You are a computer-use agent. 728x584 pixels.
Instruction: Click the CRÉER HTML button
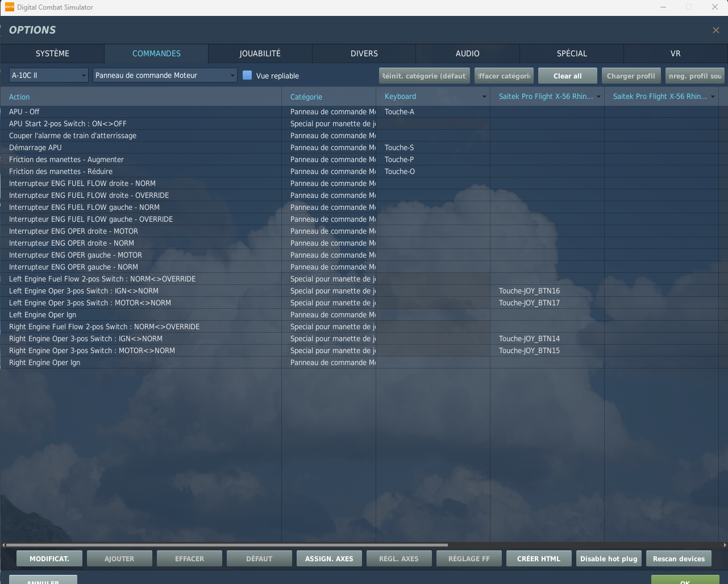(x=539, y=558)
